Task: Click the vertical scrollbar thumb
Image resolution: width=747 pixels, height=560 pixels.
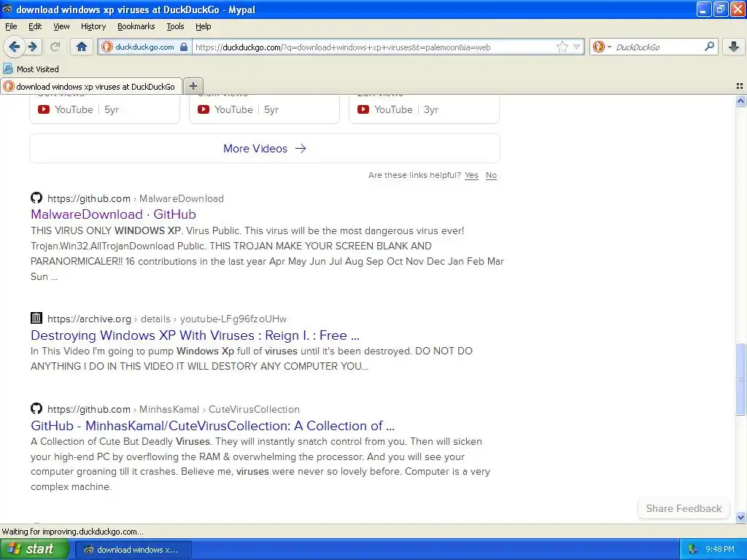Action: click(740, 379)
